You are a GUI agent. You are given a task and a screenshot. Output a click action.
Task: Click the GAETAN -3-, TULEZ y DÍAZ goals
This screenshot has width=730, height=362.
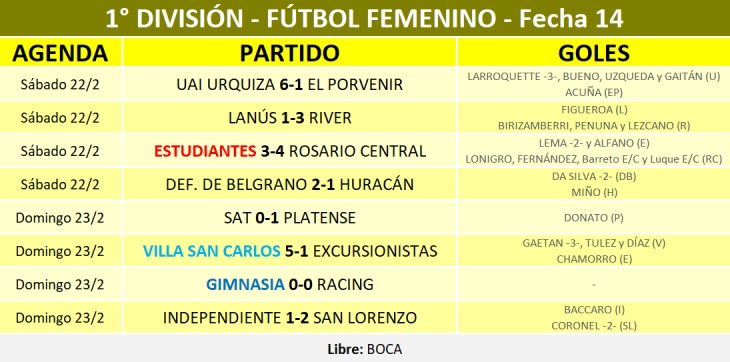pos(594,243)
